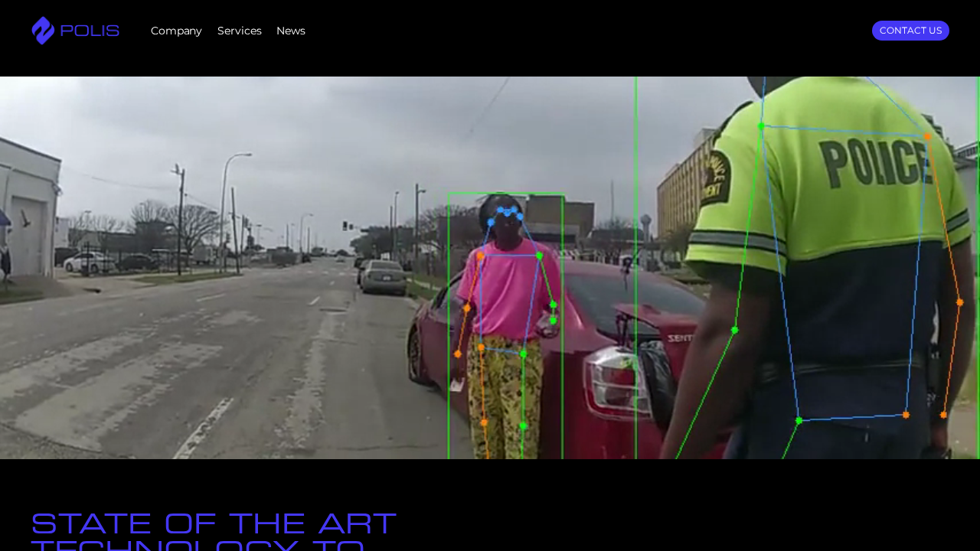Click green keypoint on officer's left shoulder
Viewport: 980px width, 551px height.
click(761, 126)
